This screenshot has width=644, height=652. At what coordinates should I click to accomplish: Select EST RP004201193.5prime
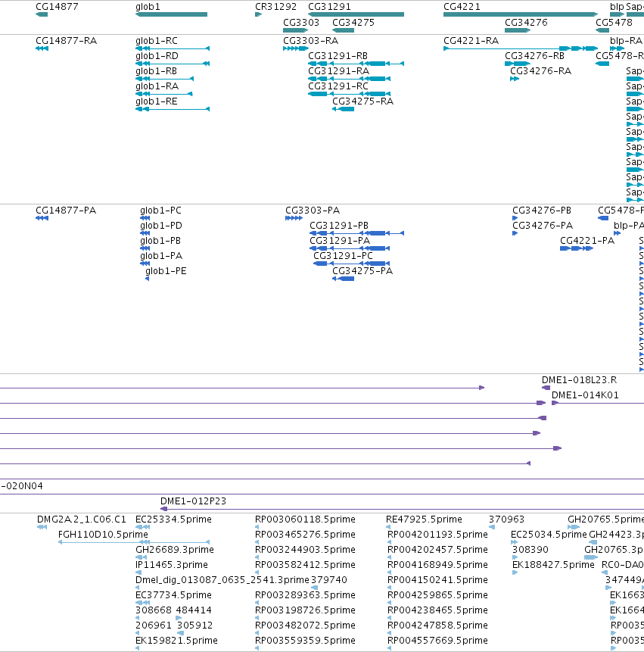437,535
